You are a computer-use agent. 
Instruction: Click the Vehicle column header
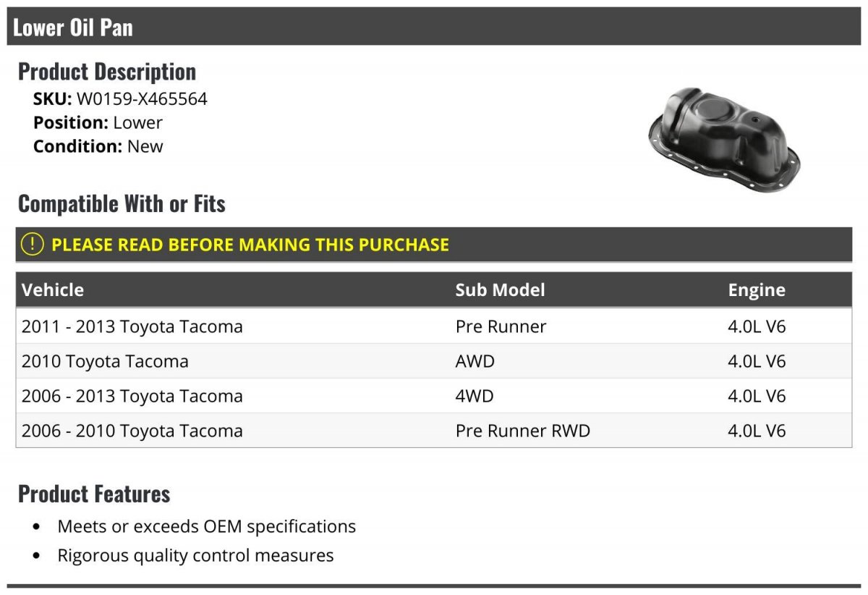click(53, 290)
